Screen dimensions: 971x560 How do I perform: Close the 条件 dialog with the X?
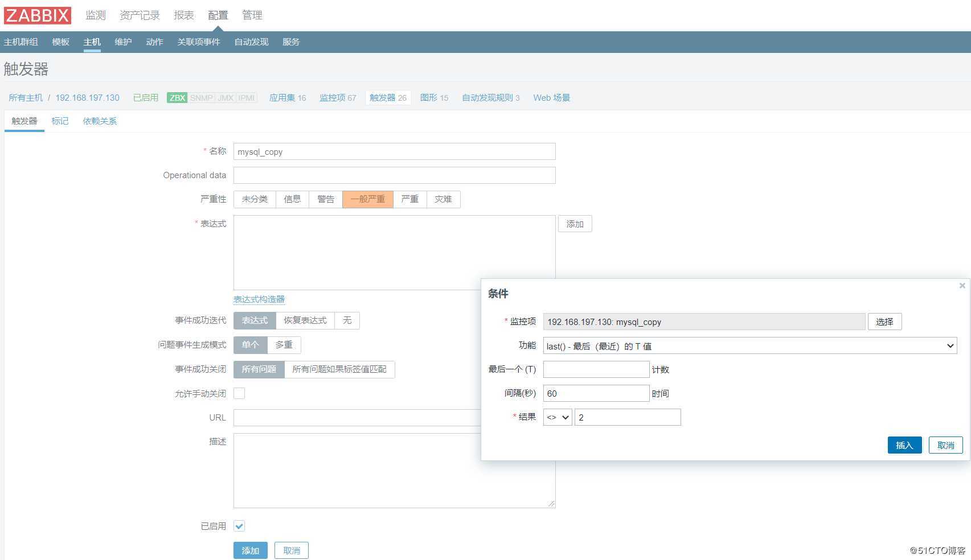tap(962, 286)
